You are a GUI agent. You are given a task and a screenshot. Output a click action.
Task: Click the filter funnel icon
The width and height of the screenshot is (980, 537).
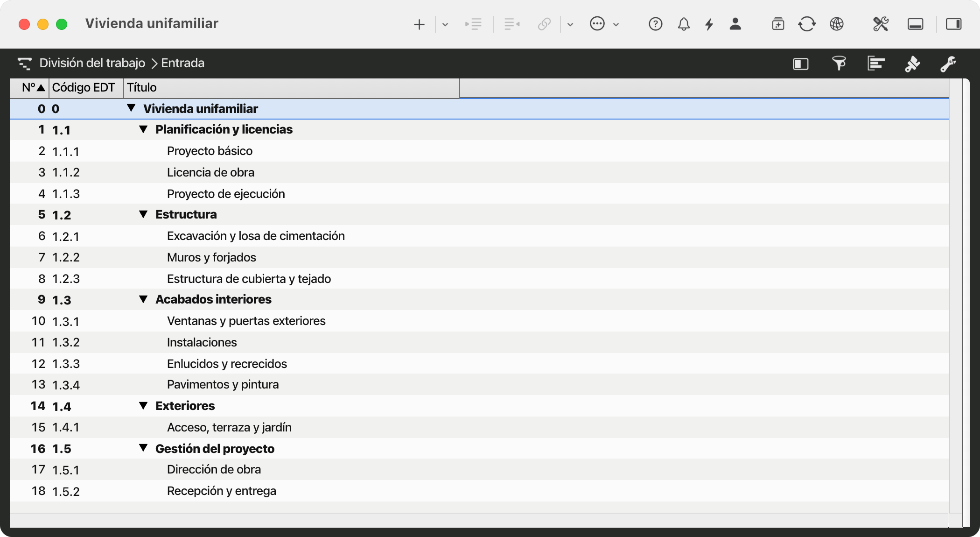839,63
